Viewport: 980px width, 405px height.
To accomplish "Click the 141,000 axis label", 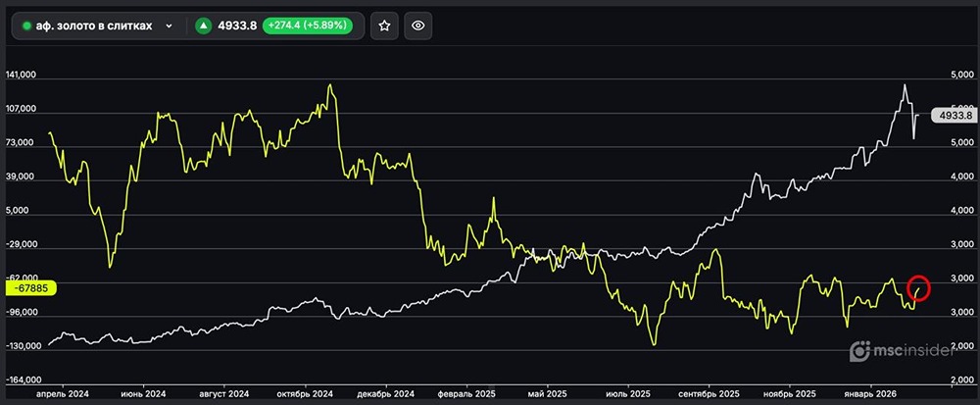I will [x=21, y=75].
